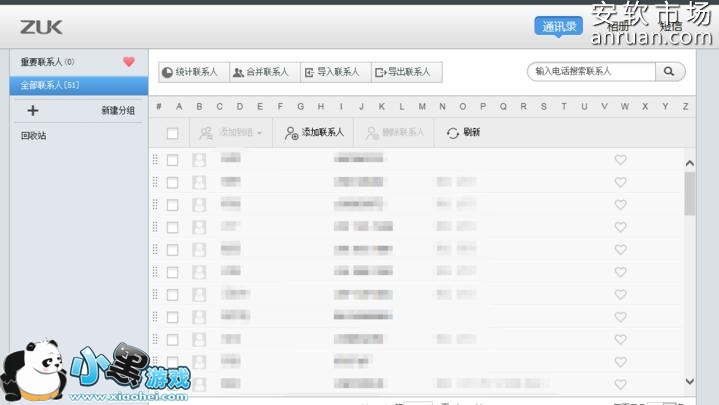Image resolution: width=719 pixels, height=405 pixels.
Task: Click avatar icon of fourth contact
Action: (199, 227)
